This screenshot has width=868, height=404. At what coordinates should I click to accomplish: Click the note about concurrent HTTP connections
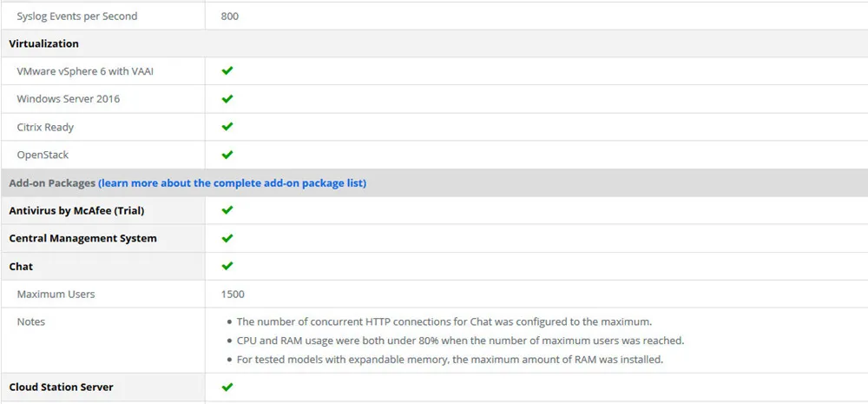(444, 321)
